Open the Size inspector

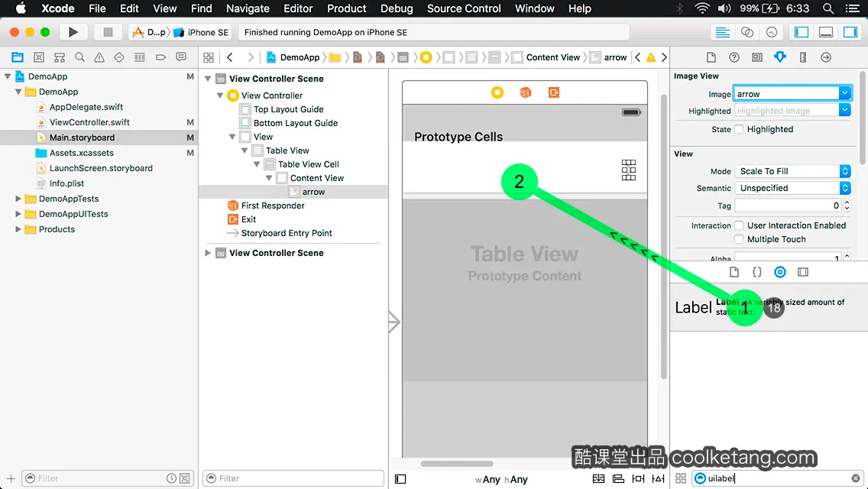(x=803, y=57)
